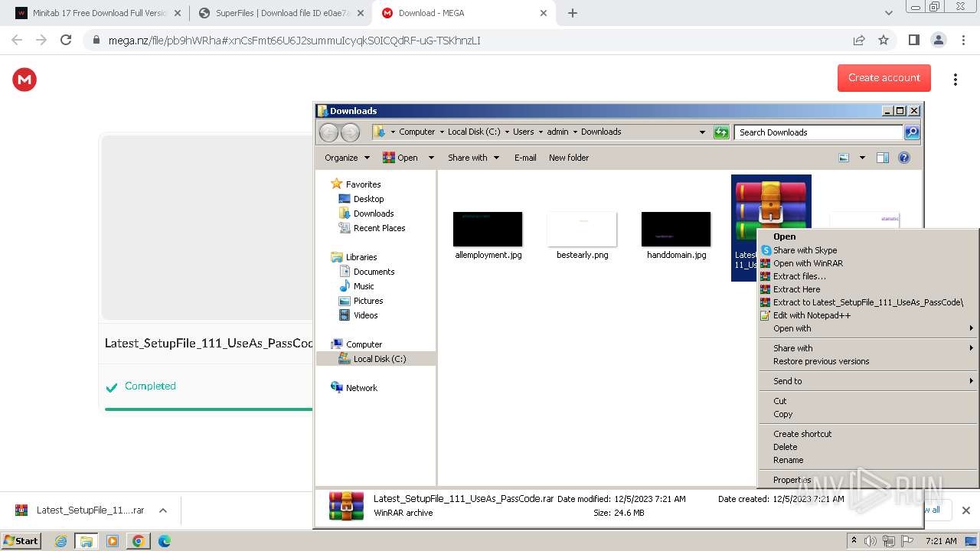Open the Share with toolbar dropdown
Viewport: 980px width, 551px height.
[473, 158]
